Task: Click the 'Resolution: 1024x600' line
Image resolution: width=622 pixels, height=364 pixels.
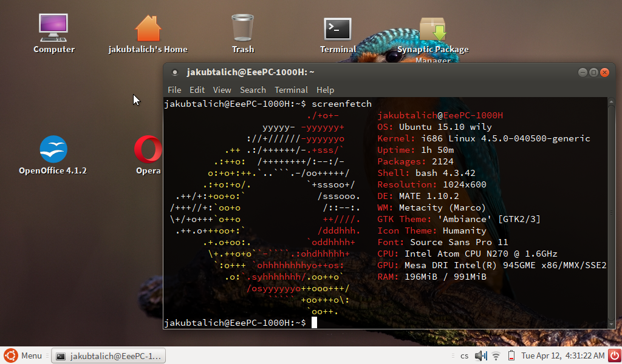Action: [432, 184]
